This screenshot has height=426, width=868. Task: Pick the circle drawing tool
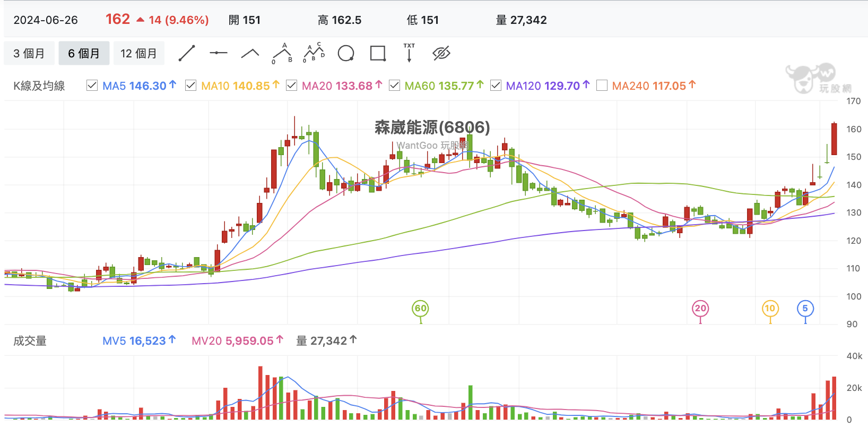point(346,53)
